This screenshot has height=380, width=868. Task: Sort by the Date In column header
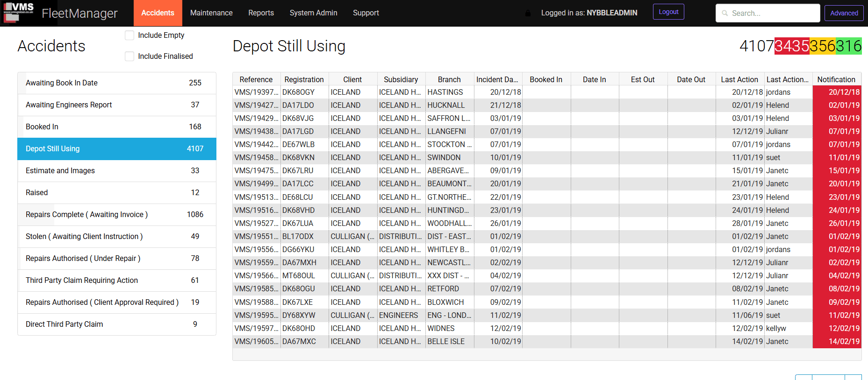coord(595,79)
